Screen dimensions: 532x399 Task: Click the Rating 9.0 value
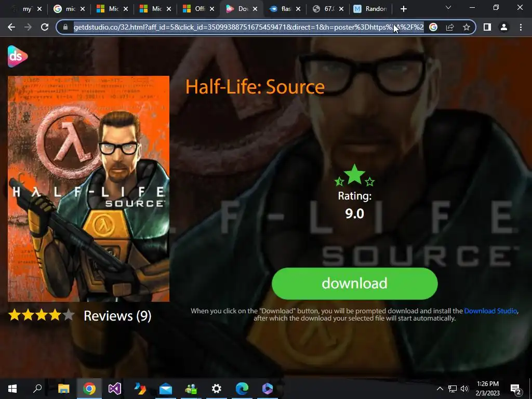(x=354, y=214)
